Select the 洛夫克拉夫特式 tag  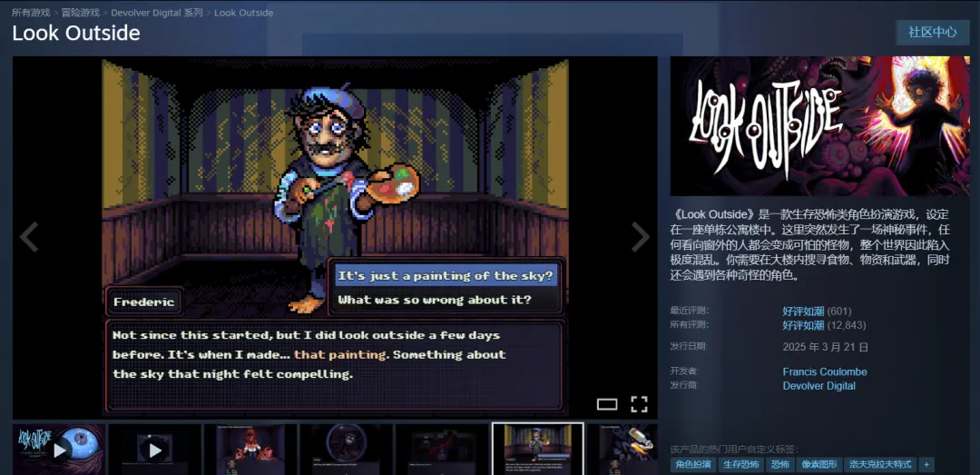coord(880,464)
